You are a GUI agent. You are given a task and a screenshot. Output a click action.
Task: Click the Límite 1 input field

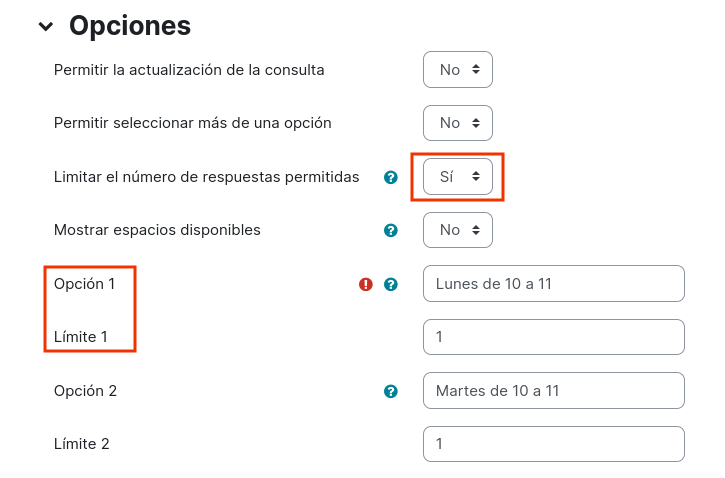[553, 337]
